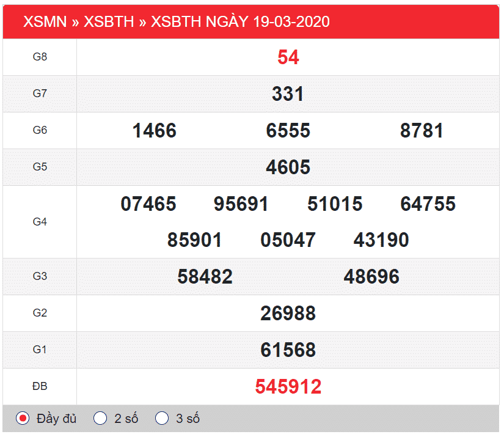504x437 pixels.
Task: Select the "Đầy đủ" radio button
Action: coord(23,419)
